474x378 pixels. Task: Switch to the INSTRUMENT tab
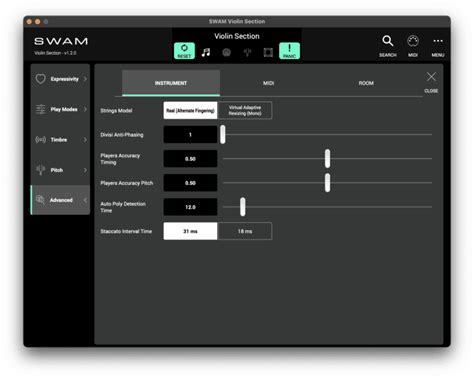click(x=171, y=83)
